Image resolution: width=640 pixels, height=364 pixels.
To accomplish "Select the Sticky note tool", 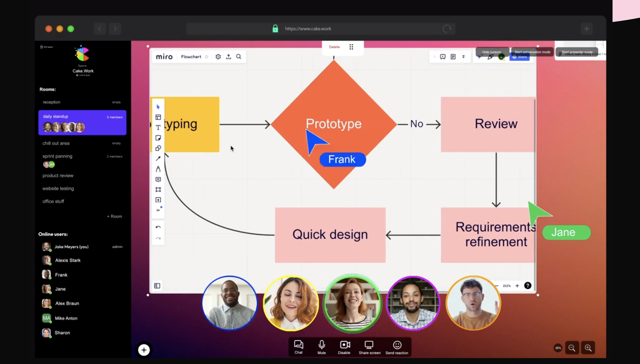I will (x=158, y=138).
